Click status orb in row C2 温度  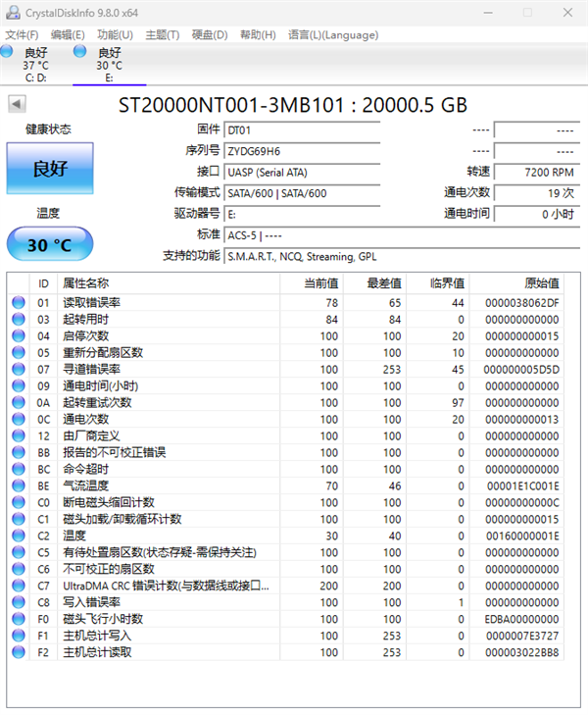click(19, 536)
